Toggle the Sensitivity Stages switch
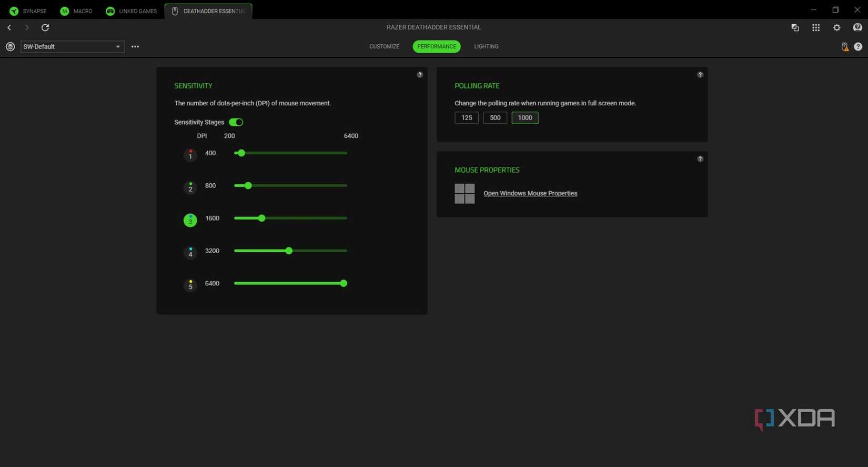Screen dimensions: 868x467 pyautogui.click(x=236, y=122)
